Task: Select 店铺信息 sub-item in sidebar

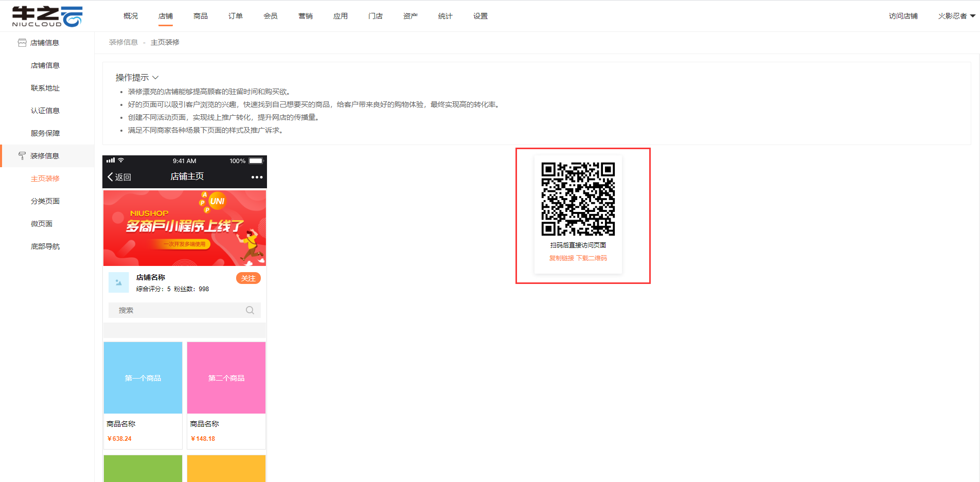Action: tap(45, 65)
